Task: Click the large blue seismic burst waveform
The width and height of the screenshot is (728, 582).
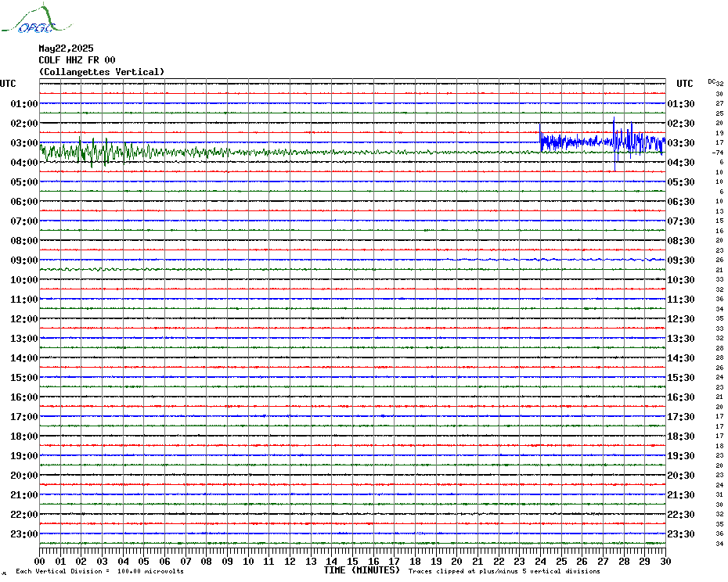Action: pyautogui.click(x=603, y=142)
